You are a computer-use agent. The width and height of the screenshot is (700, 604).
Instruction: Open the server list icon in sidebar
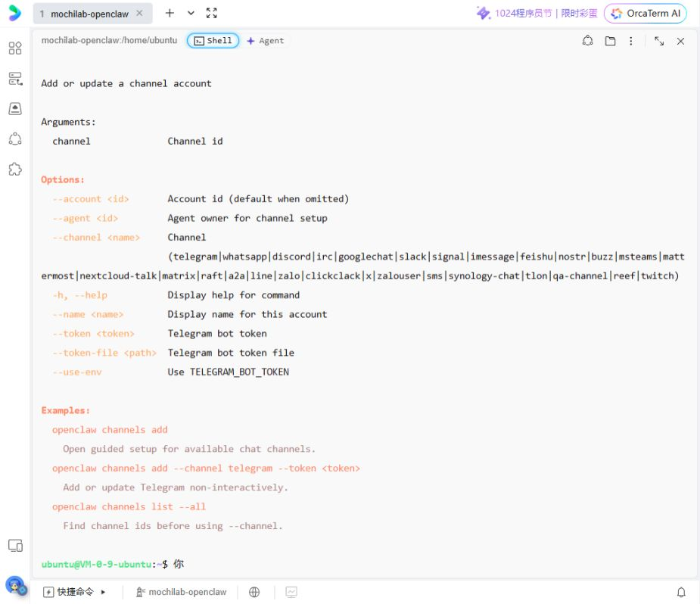coord(15,79)
